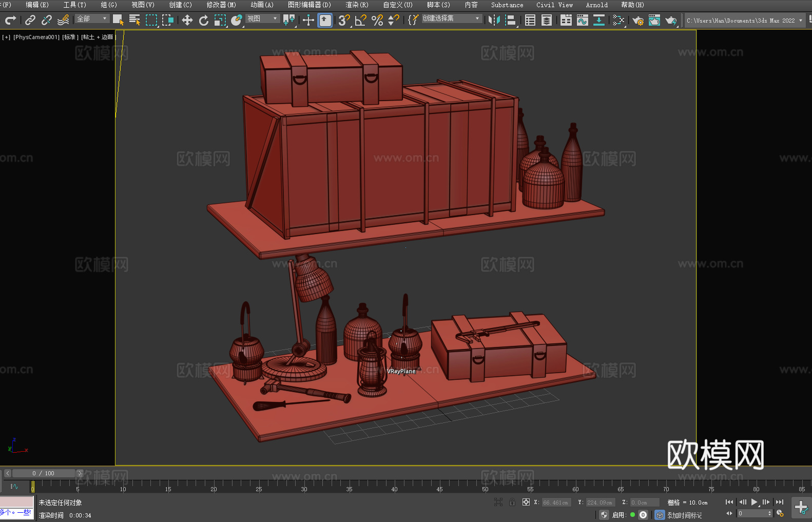
Task: Click the Render Production teapot
Action: coord(671,20)
